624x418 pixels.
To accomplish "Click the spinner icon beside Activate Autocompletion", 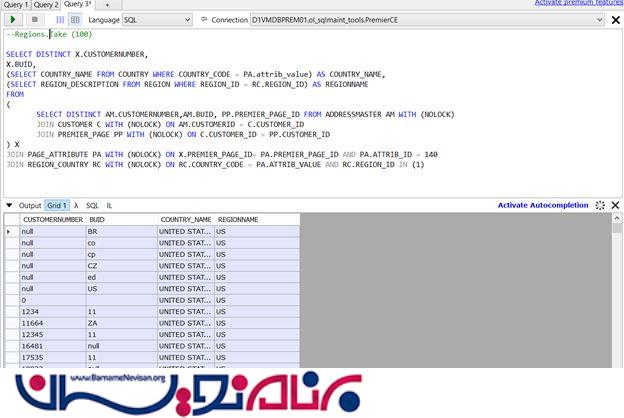I will 600,205.
